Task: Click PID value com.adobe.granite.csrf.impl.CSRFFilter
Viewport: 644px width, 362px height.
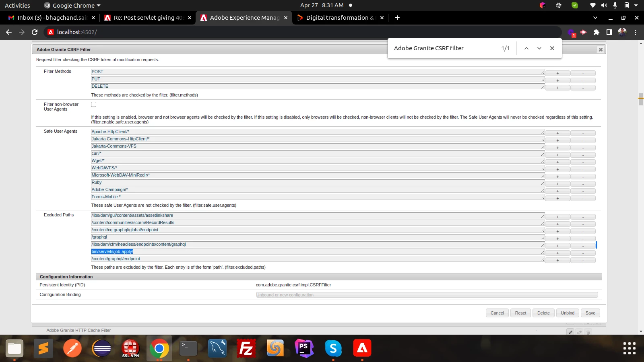Action: click(293, 285)
